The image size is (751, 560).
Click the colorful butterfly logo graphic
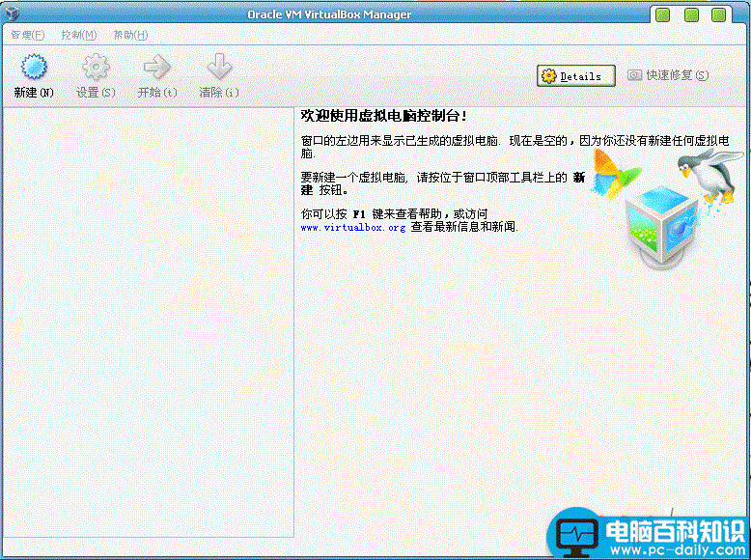point(615,175)
